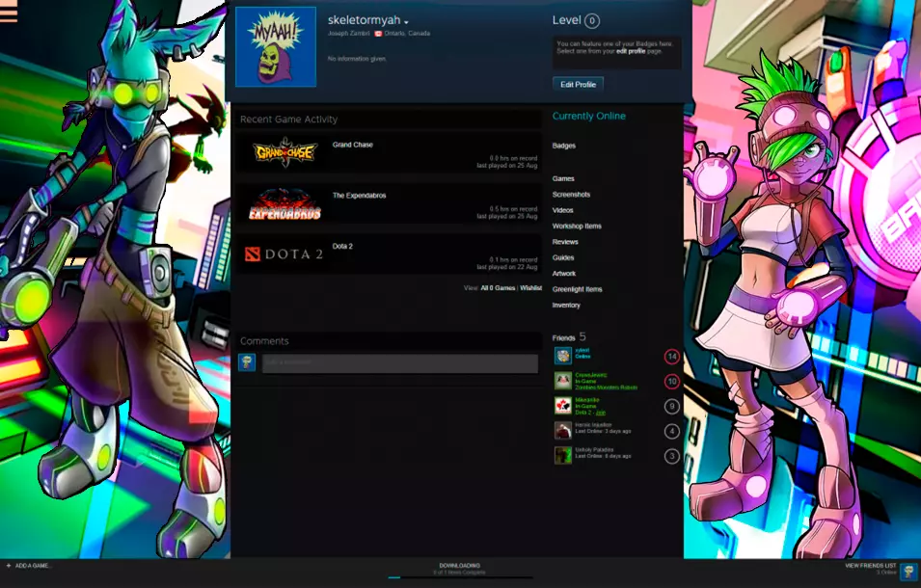Open the edit profile link in badges box
The height and width of the screenshot is (588, 921).
[x=631, y=51]
